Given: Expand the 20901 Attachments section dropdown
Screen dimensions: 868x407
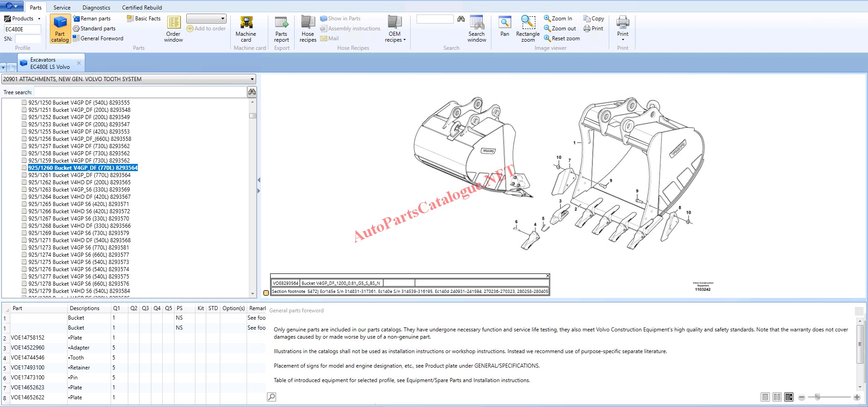Looking at the screenshot, I should [x=252, y=79].
